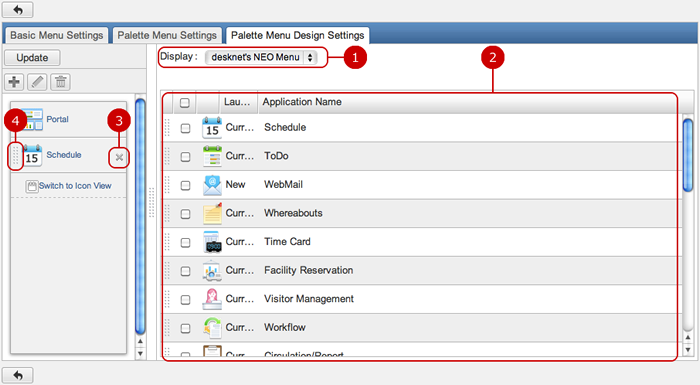The image size is (700, 385).
Task: Click the Schedule link text in palette
Action: (x=64, y=155)
